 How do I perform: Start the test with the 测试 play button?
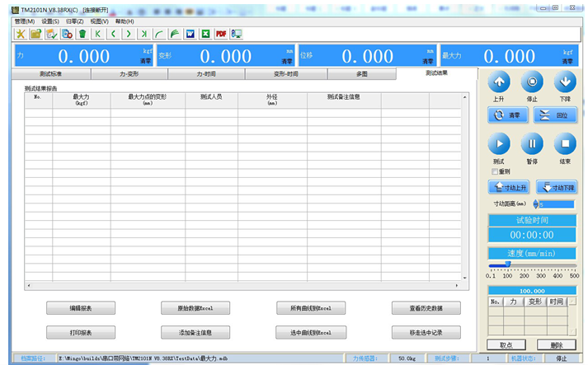tap(499, 143)
